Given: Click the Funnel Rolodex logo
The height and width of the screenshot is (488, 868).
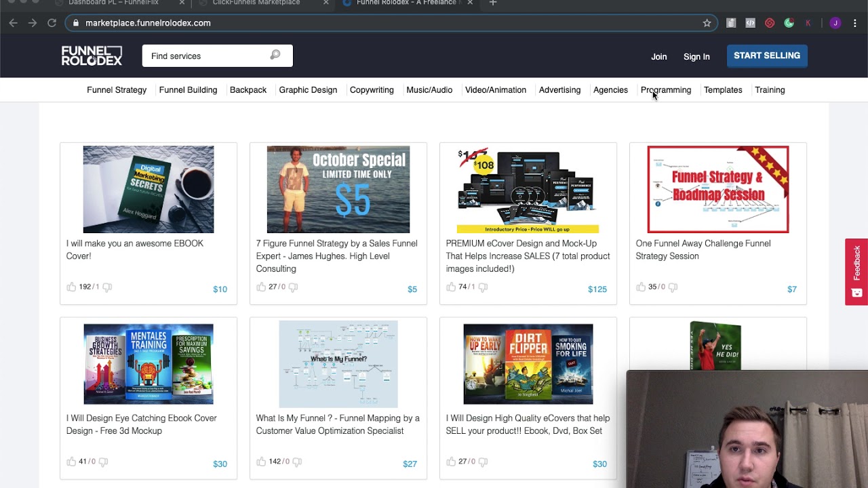Looking at the screenshot, I should point(92,56).
